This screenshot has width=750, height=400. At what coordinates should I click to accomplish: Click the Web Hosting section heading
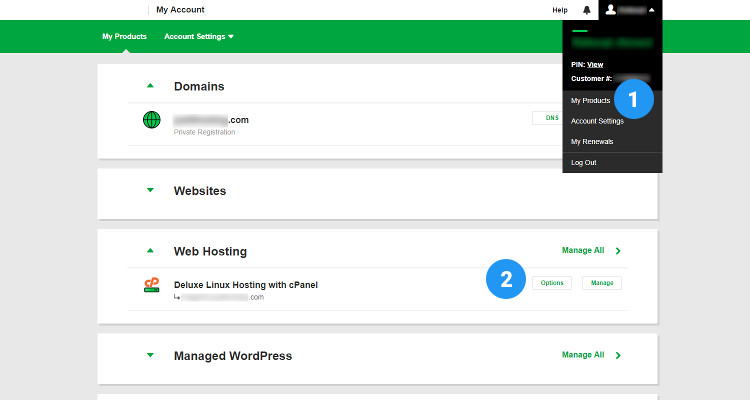point(210,251)
